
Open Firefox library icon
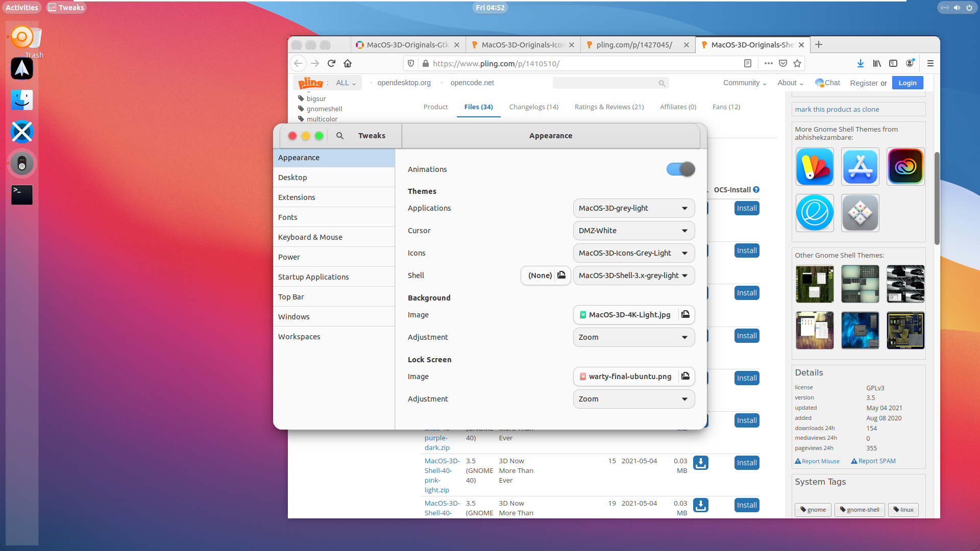tap(877, 63)
